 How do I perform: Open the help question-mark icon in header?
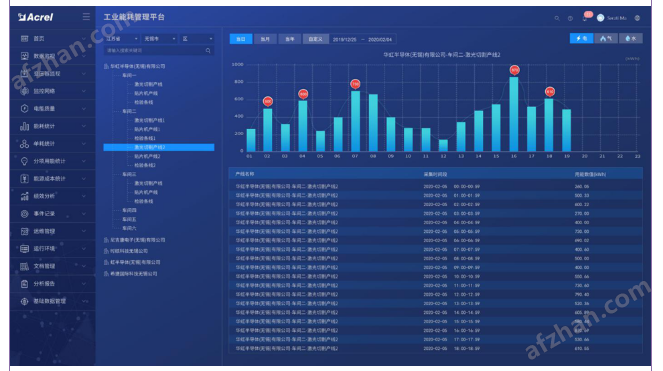coord(570,18)
